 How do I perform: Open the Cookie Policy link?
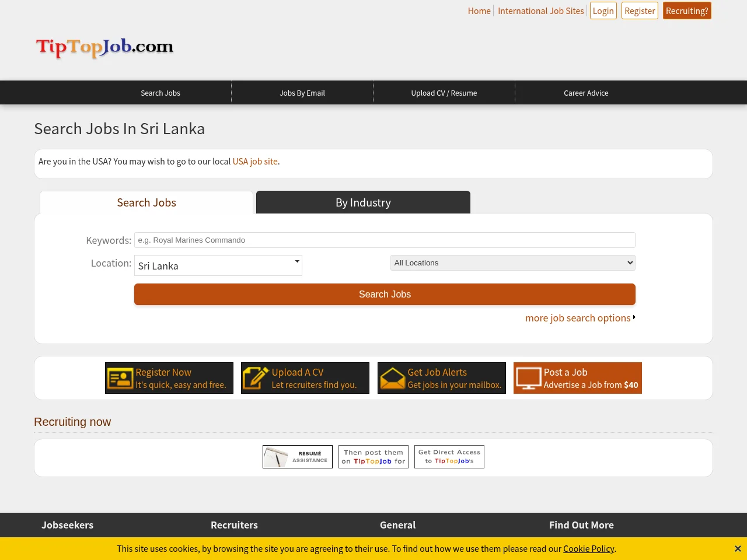[588, 549]
